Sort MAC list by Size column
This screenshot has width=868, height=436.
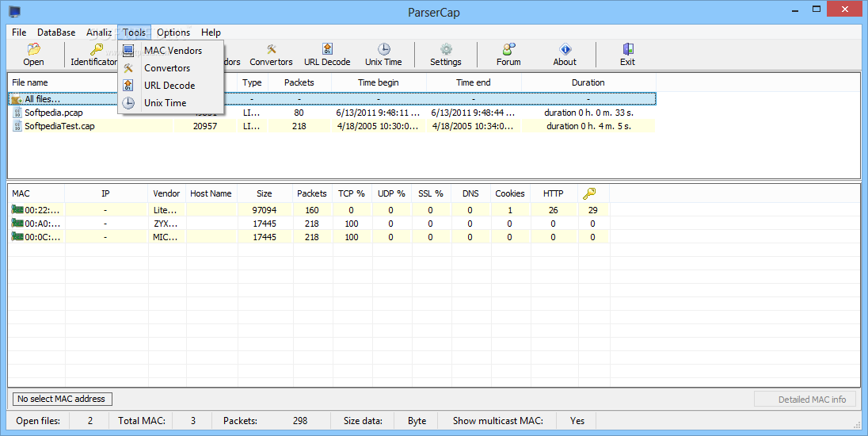coord(265,193)
